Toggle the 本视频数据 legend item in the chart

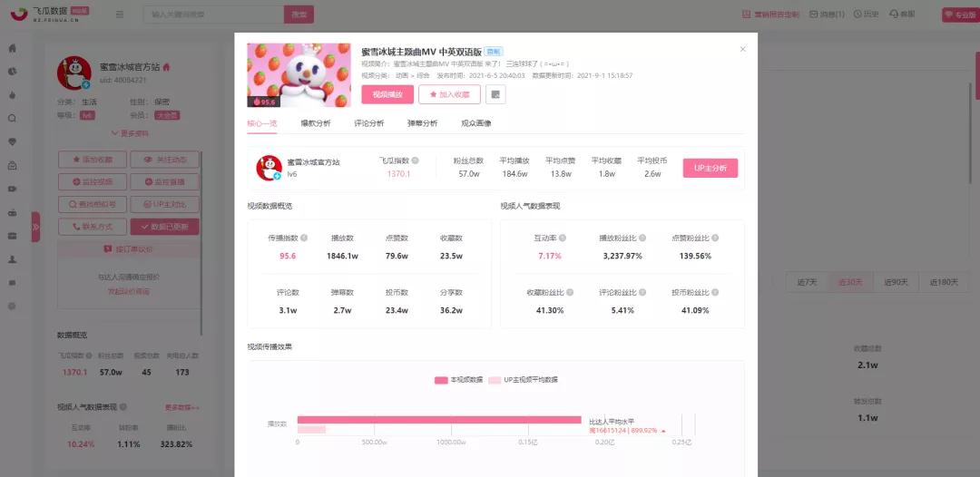pyautogui.click(x=458, y=380)
